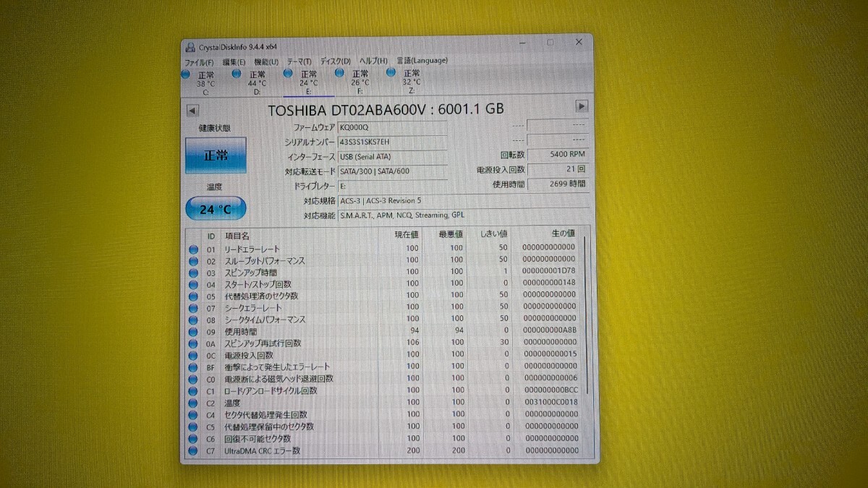Click status dot for C0 電源断 磁気ヘッド退避回数
Screen dimensions: 868x488
pos(193,379)
